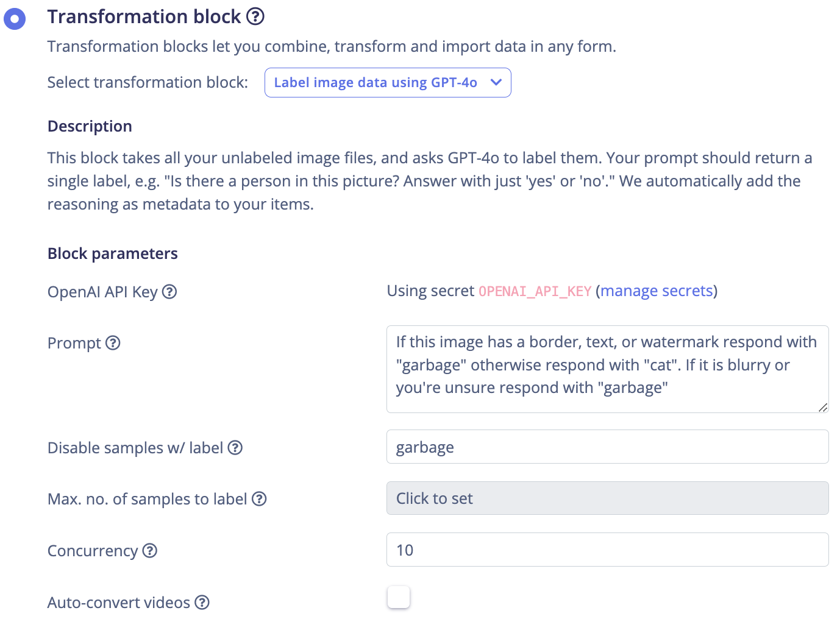The height and width of the screenshot is (619, 840).
Task: Click the Prompt text area resize handle
Action: tap(822, 407)
